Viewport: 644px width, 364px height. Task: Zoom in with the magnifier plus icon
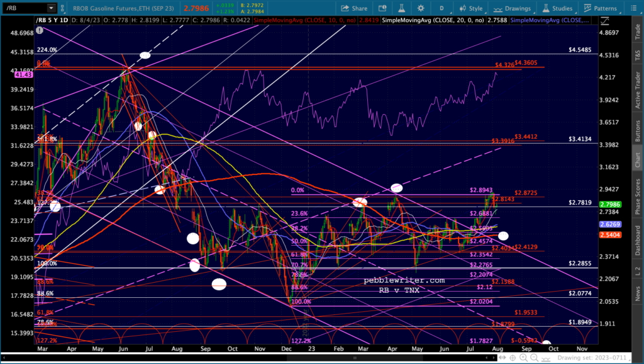point(524,358)
